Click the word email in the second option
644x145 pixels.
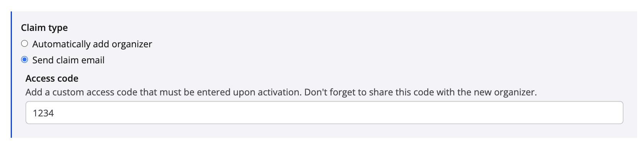tap(93, 60)
